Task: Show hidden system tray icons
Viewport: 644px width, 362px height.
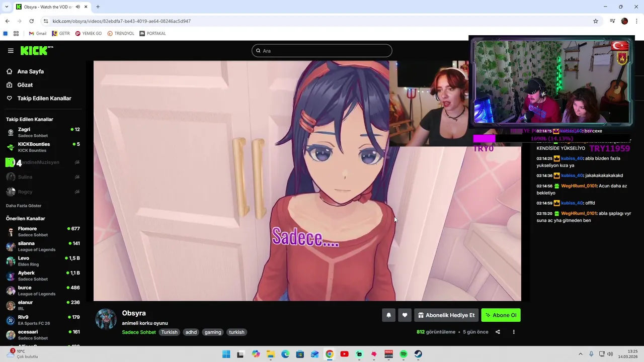Action: tap(580, 354)
